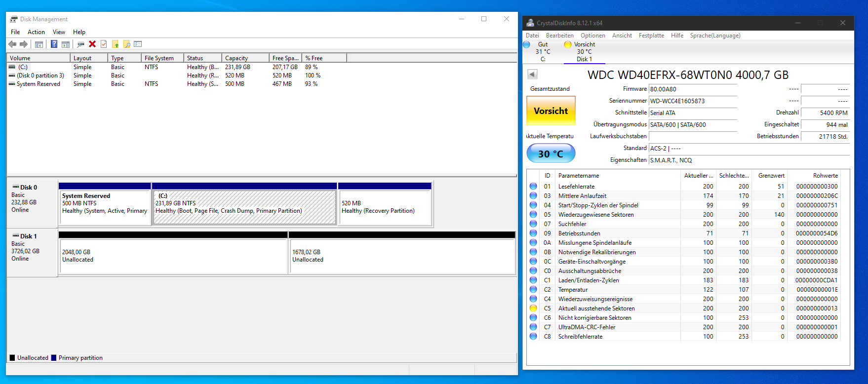The image size is (868, 384).
Task: Select the (C:) 231,89 GB NTFS partition block
Action: pos(245,203)
